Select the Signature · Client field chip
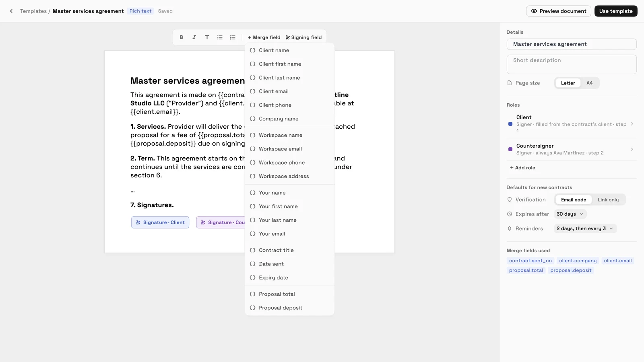The height and width of the screenshot is (362, 644). pos(160,222)
